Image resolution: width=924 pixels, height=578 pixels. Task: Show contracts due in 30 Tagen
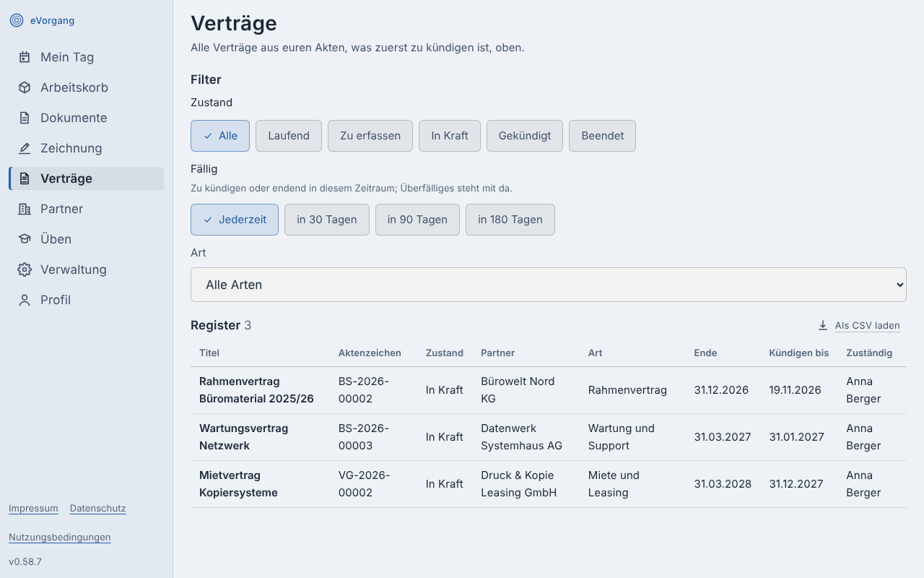[x=327, y=220]
